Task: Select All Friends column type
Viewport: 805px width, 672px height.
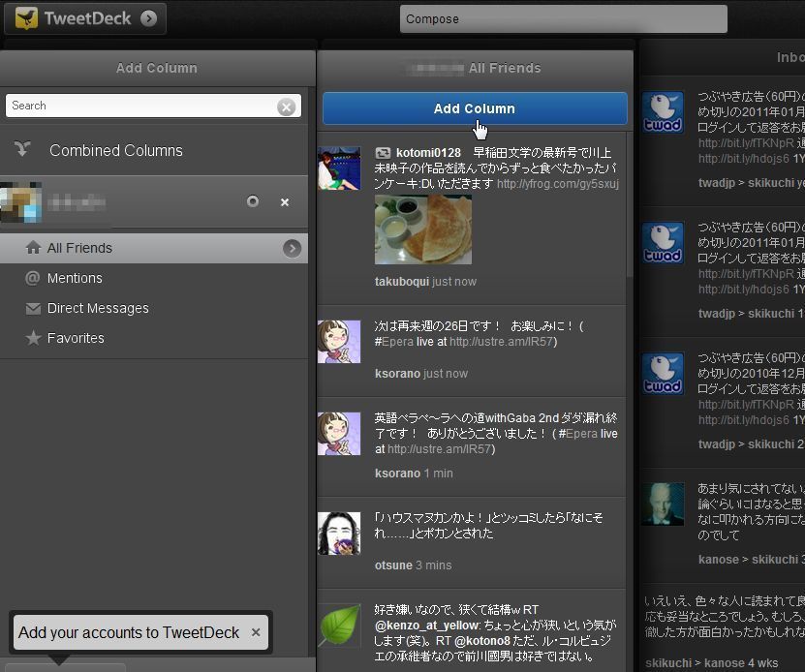Action: coord(154,249)
